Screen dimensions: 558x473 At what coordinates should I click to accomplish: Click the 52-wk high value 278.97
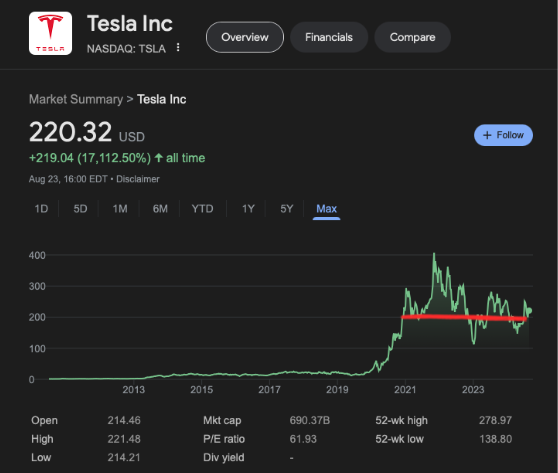[495, 420]
